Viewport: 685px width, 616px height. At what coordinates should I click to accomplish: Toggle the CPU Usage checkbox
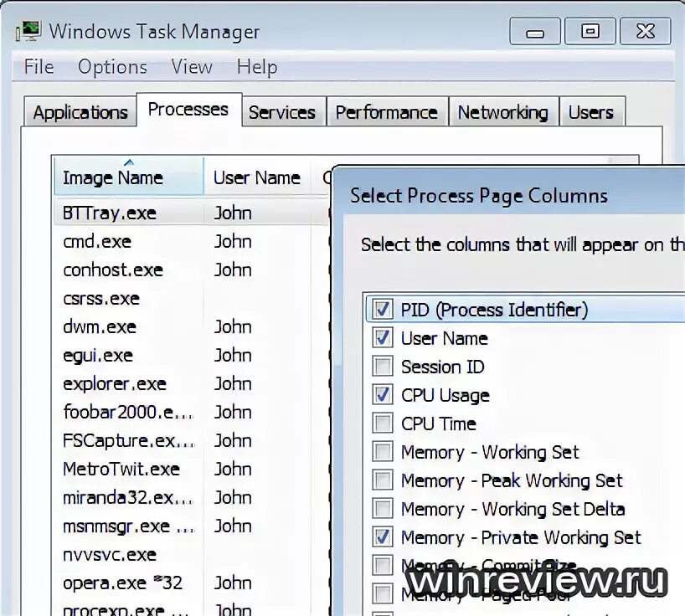click(x=383, y=395)
